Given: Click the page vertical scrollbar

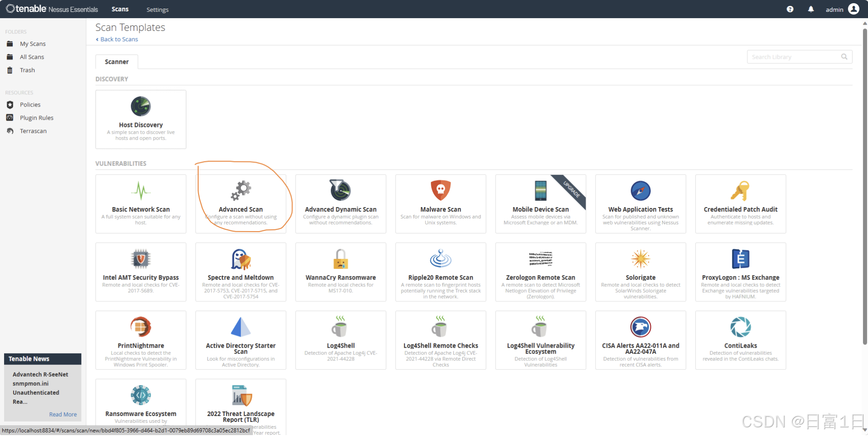Looking at the screenshot, I should pos(865,186).
